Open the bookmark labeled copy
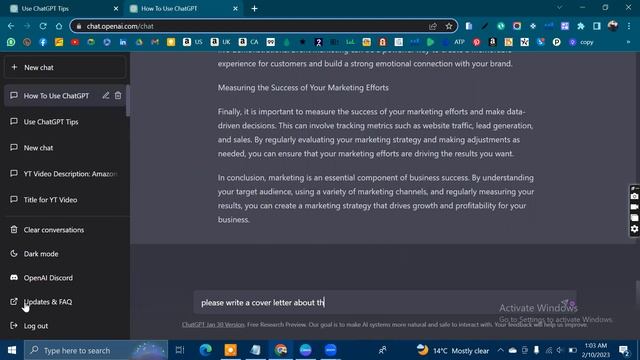The width and height of the screenshot is (640, 360). [582, 42]
